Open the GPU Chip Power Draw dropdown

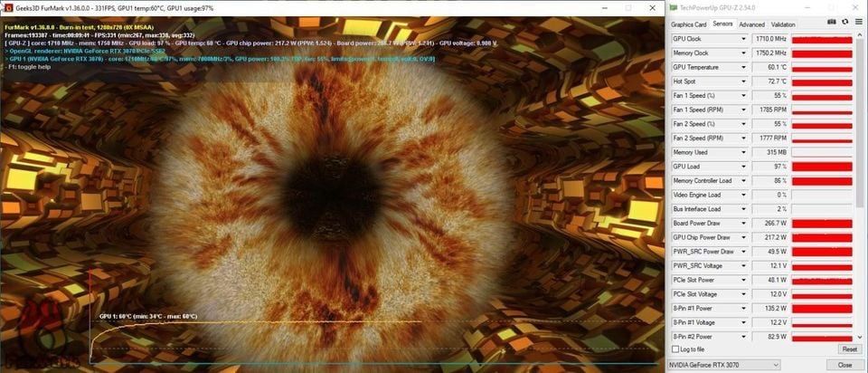click(743, 237)
